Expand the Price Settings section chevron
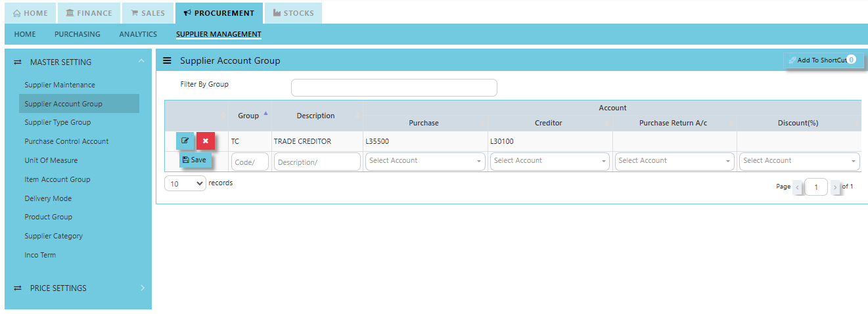This screenshot has height=314, width=868. click(x=142, y=288)
